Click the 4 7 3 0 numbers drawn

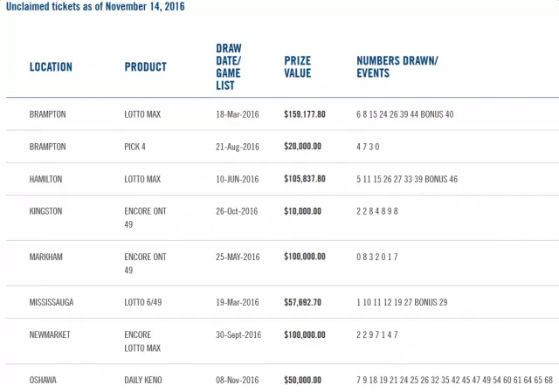pos(368,147)
